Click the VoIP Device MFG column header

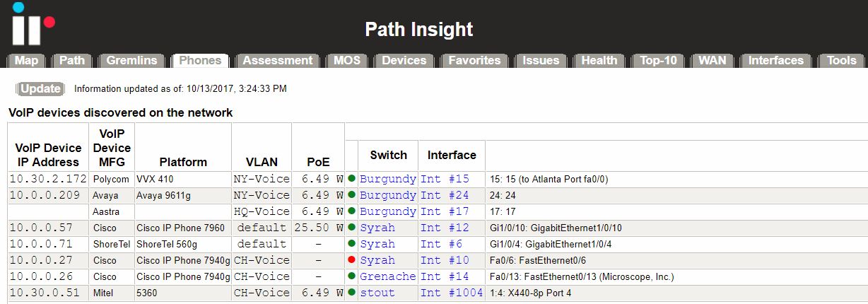[x=112, y=148]
